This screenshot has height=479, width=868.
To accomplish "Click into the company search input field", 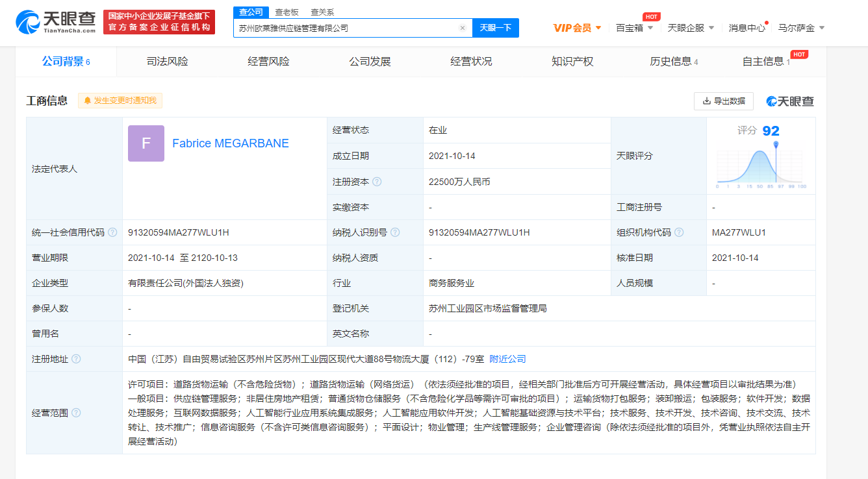I will [x=344, y=28].
